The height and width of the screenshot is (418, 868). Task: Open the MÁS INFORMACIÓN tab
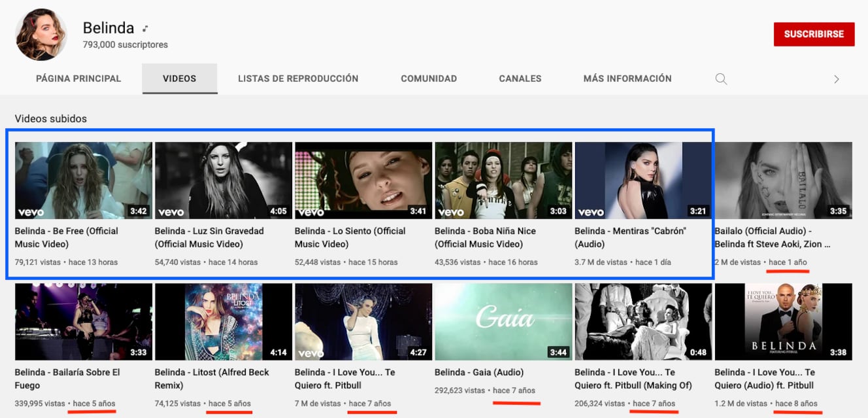pyautogui.click(x=627, y=78)
